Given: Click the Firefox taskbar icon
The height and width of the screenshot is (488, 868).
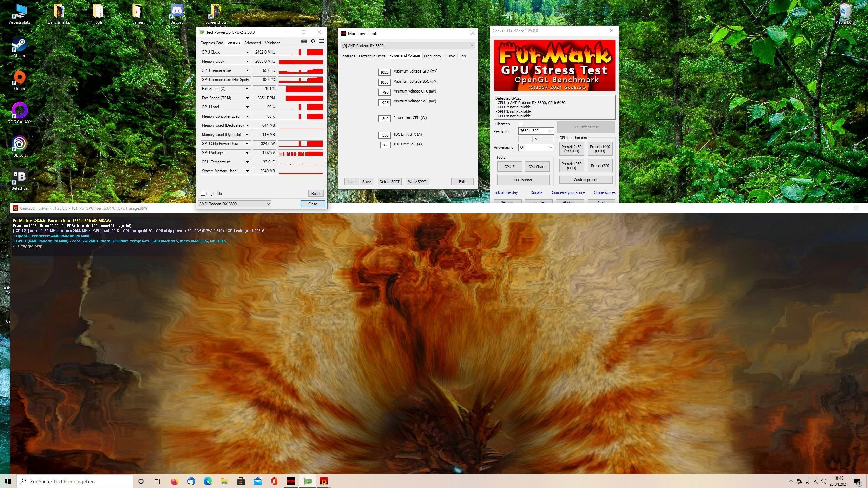Looking at the screenshot, I should 174,481.
